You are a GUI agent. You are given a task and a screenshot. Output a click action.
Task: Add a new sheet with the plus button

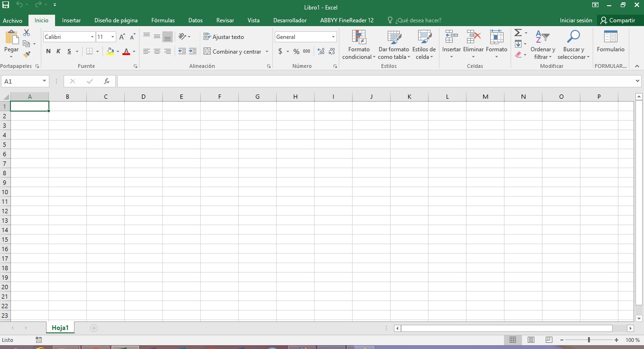(x=93, y=328)
